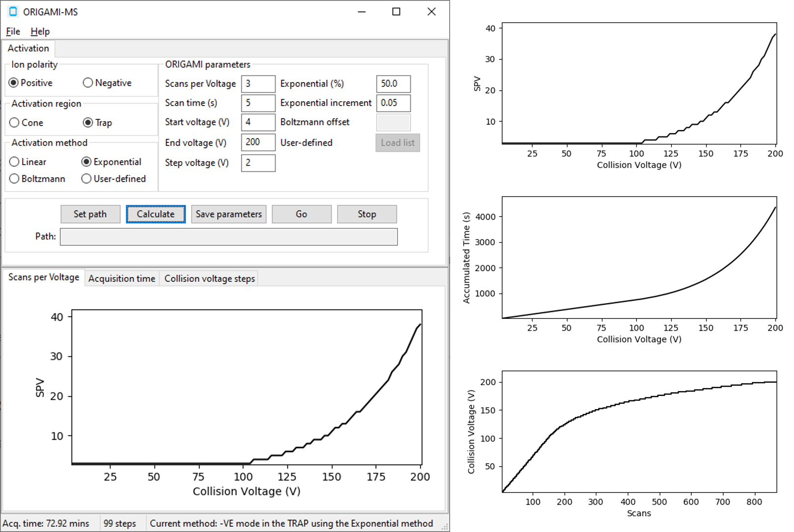Click the Set path button
The width and height of the screenshot is (794, 532).
pos(90,214)
